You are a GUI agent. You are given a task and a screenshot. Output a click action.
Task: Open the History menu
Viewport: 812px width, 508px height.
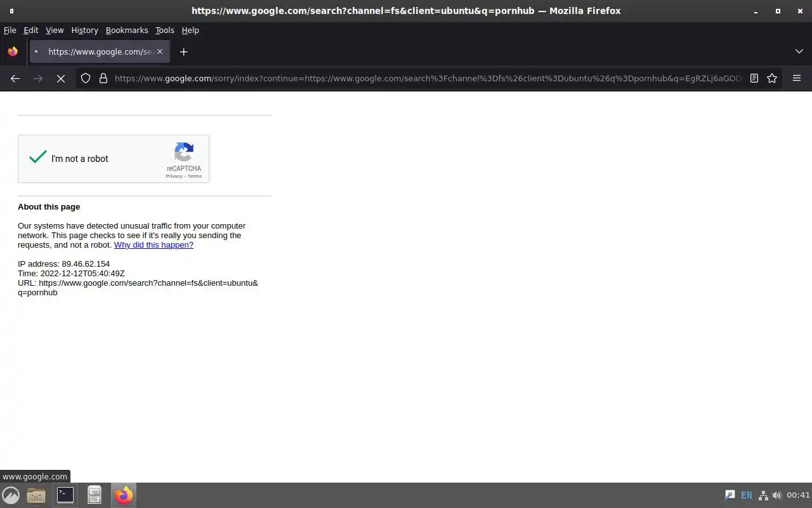[84, 30]
